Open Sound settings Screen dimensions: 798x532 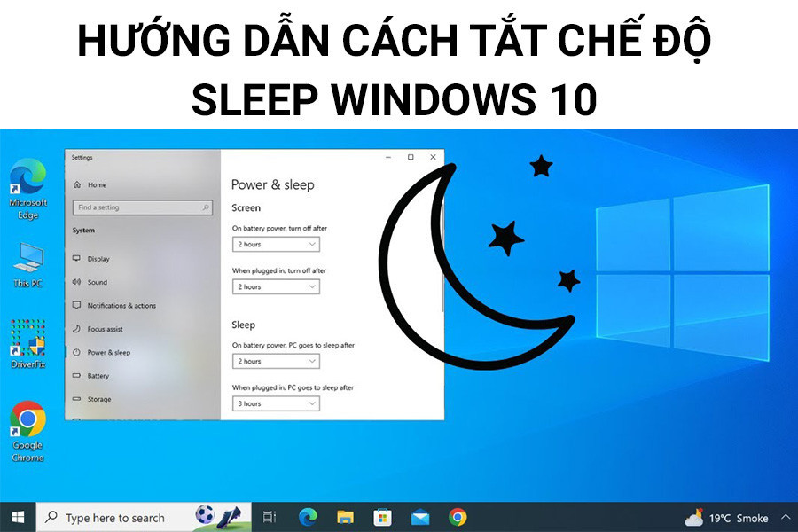click(143, 282)
